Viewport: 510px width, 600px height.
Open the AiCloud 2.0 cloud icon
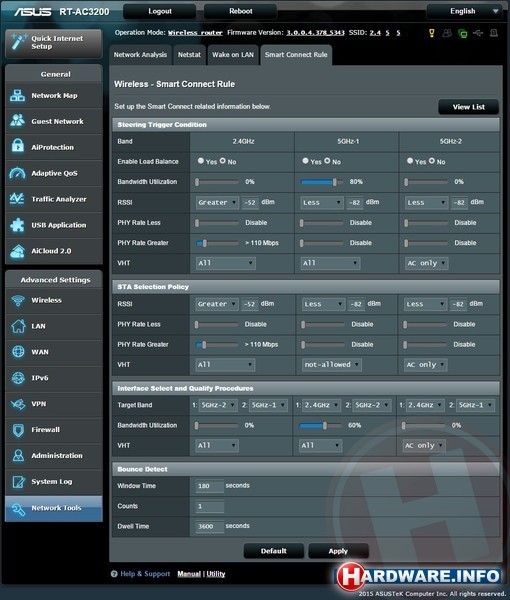18,251
